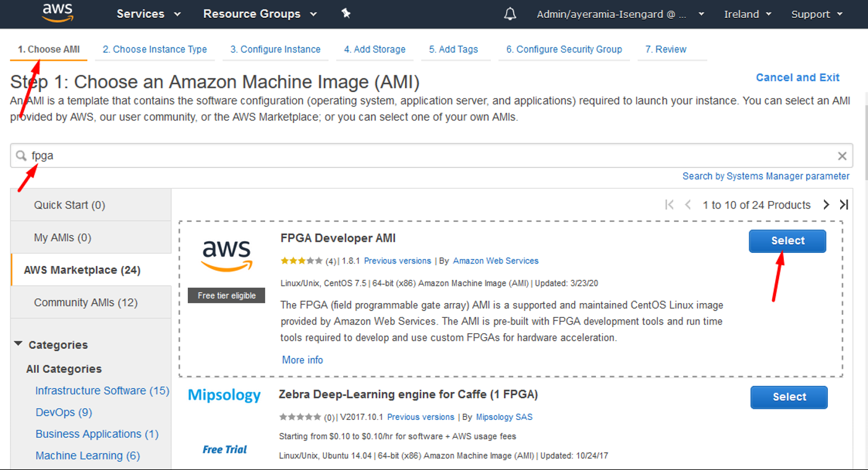868x470 pixels.
Task: Open Amazon Web Services vendor link
Action: pos(496,261)
